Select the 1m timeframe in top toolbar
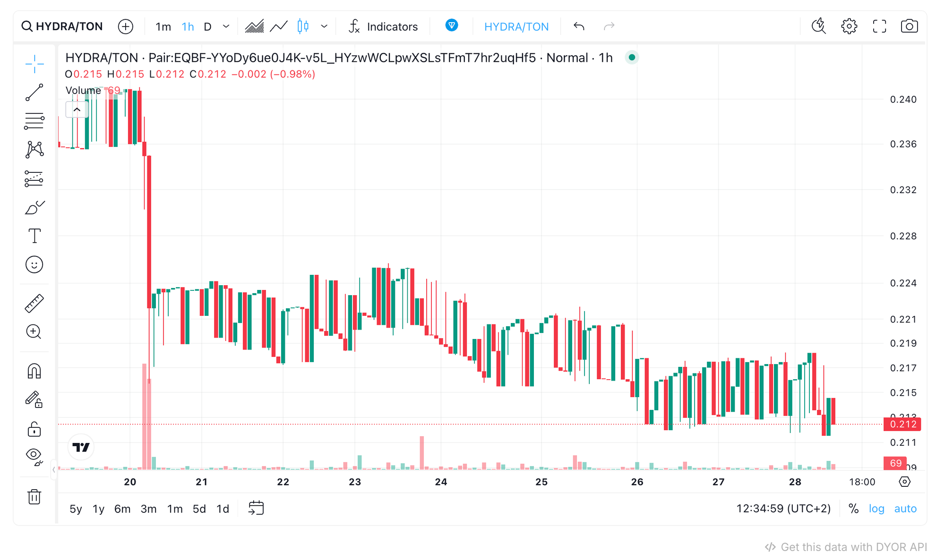Viewport: 945px width, 560px height. pyautogui.click(x=163, y=26)
